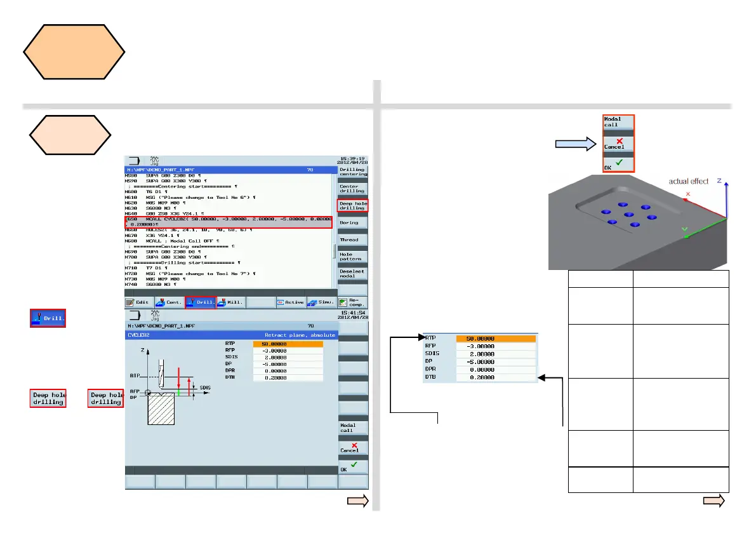Open the Hole pattern softkey

click(x=352, y=257)
